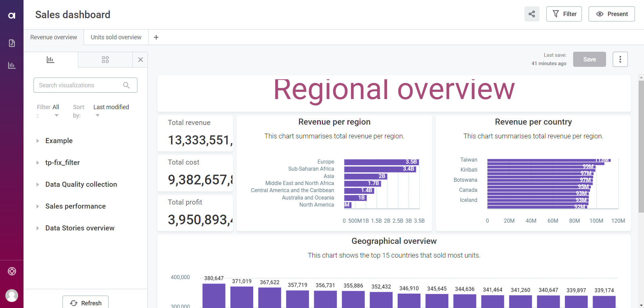Select the Revenue overview tab
Screen dimensions: 644x308
(x=53, y=37)
